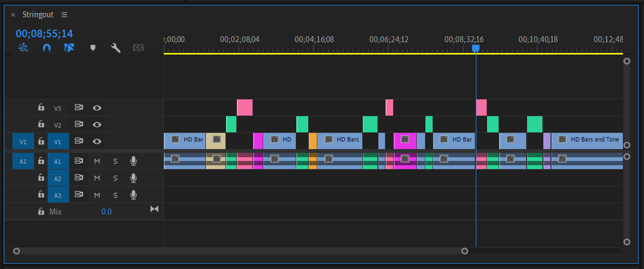Toggle track lock for A2

pyautogui.click(x=41, y=178)
